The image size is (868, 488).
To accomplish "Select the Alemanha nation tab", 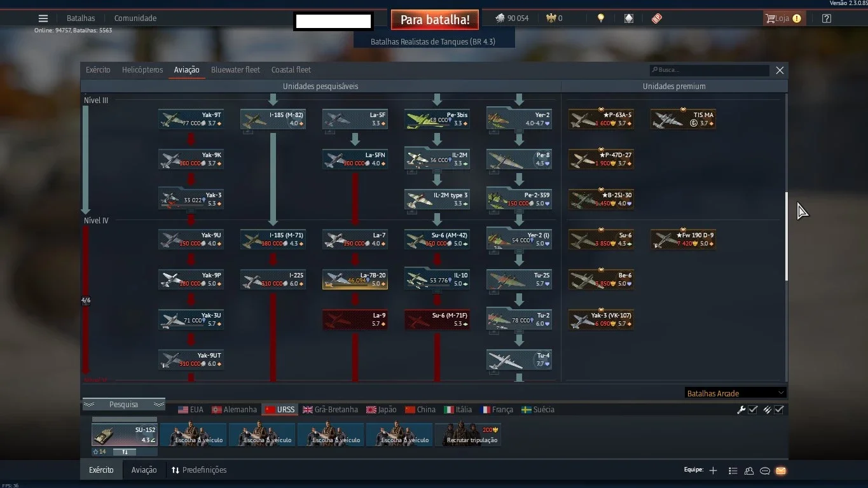I will tap(235, 410).
